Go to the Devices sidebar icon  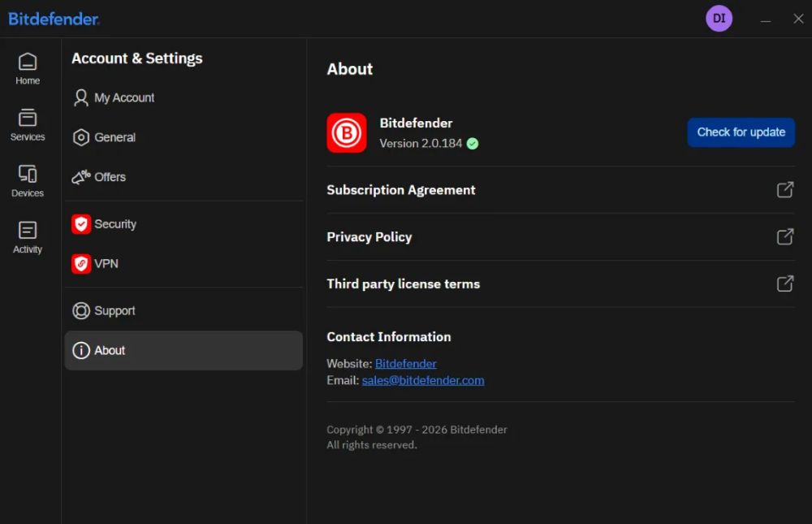tap(28, 181)
